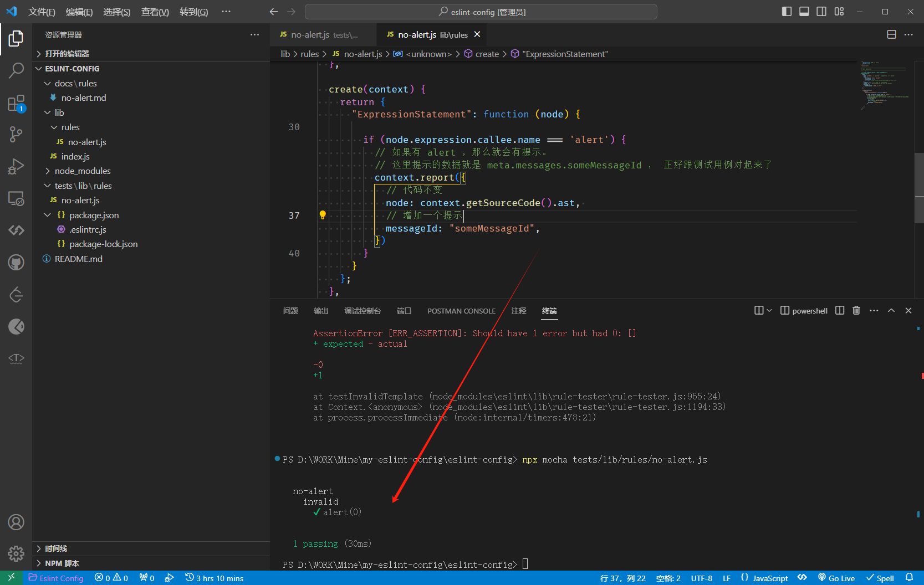The image size is (924, 585).
Task: Click the editor vertical scrollbar thumb
Action: 918,187
